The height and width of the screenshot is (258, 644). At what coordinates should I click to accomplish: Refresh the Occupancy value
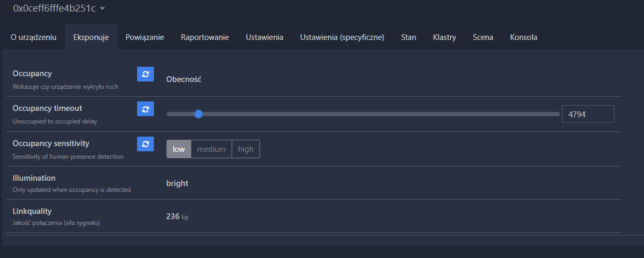146,74
